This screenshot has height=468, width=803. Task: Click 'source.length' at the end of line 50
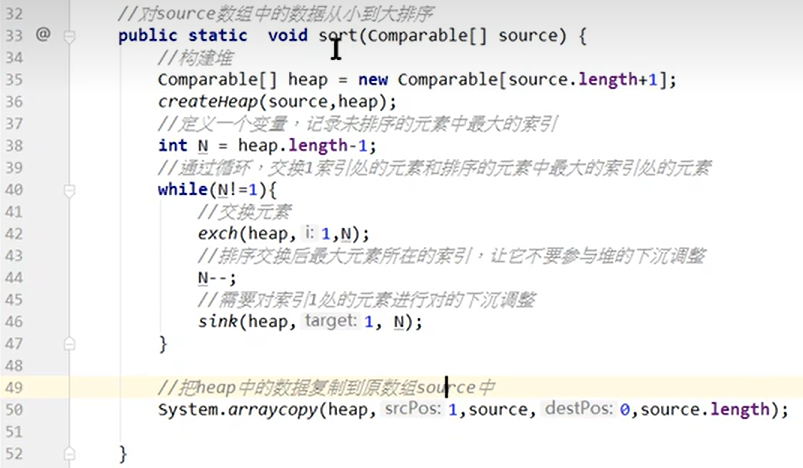[705, 410]
